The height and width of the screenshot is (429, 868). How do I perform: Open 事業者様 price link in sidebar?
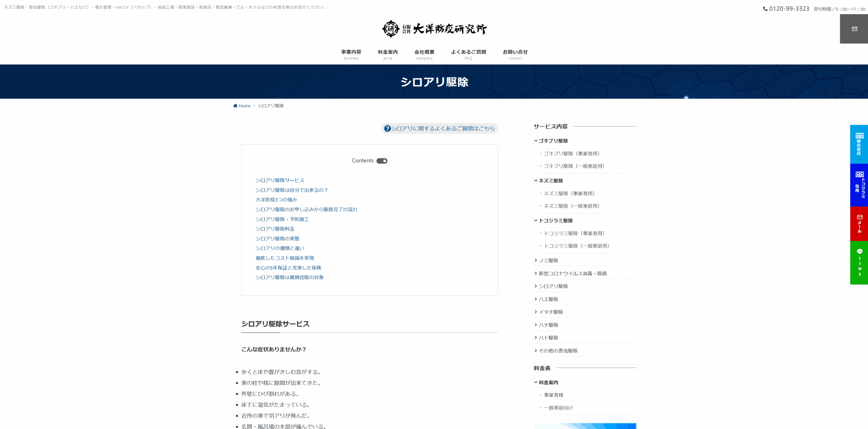coord(554,395)
